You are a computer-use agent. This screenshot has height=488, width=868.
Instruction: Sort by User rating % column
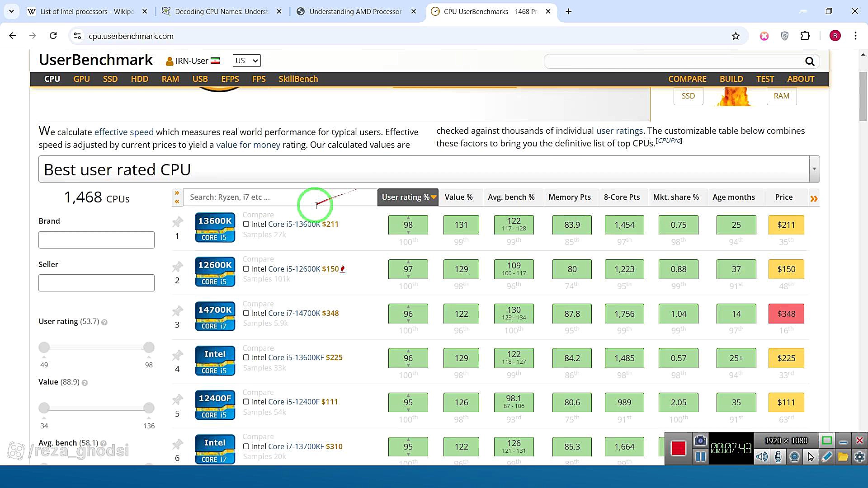pyautogui.click(x=408, y=197)
